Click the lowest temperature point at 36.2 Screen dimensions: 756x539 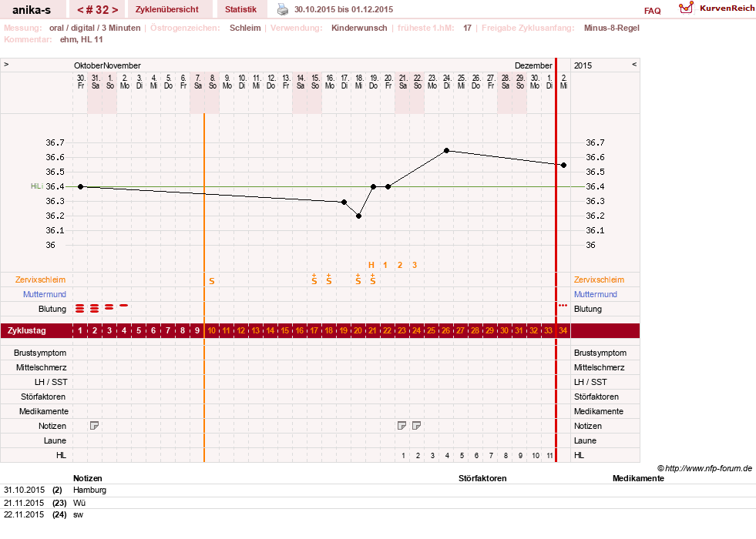coord(358,216)
